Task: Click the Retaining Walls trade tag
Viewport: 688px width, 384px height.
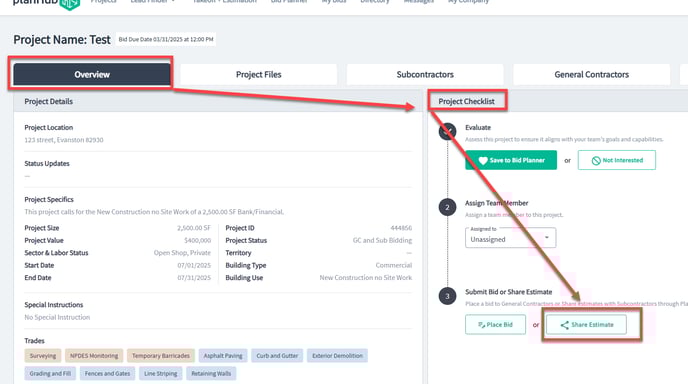Action: pos(211,373)
